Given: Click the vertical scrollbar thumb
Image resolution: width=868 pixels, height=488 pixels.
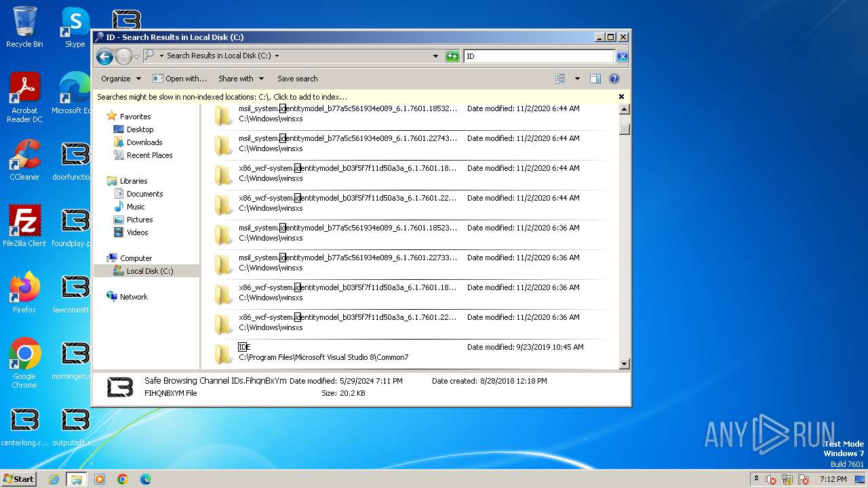Looking at the screenshot, I should click(625, 129).
